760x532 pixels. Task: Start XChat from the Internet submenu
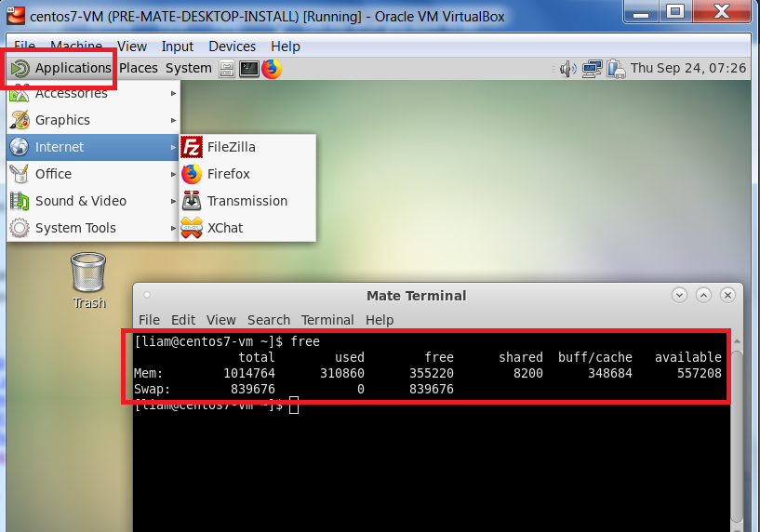pyautogui.click(x=224, y=228)
